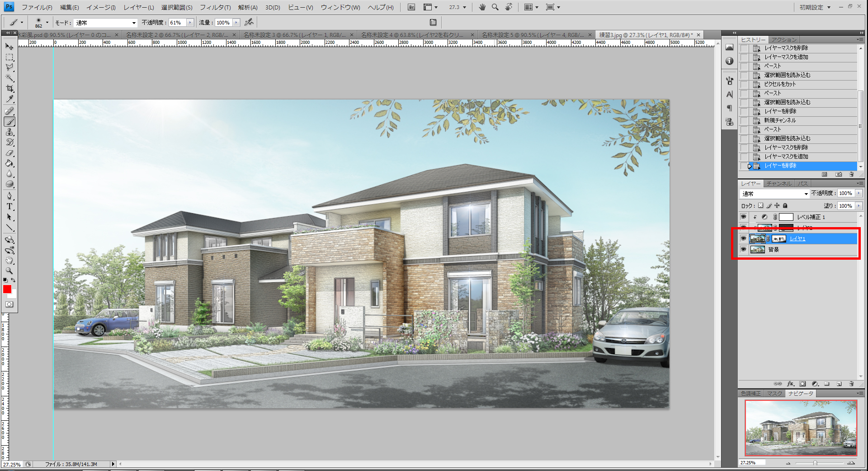
Task: Open the brush mode 通常 dropdown
Action: click(105, 23)
